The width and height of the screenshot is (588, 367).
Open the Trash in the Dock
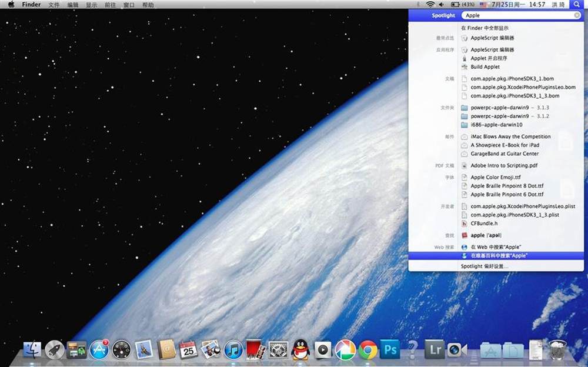pos(557,350)
